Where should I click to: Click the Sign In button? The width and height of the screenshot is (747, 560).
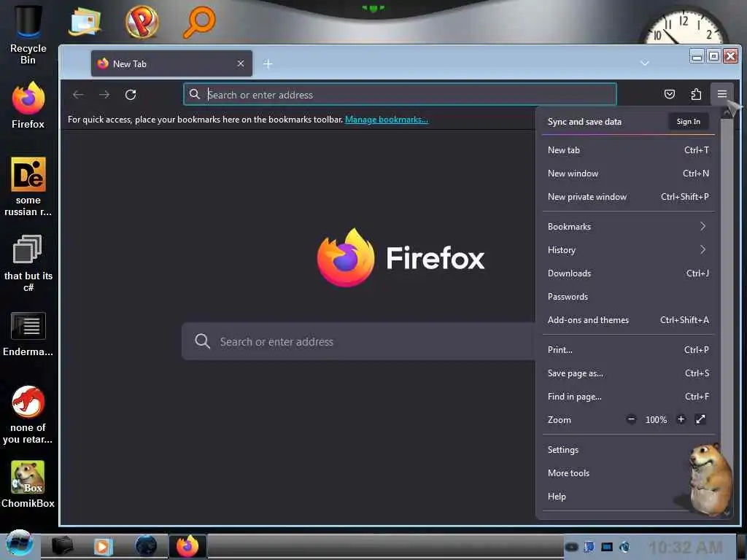point(689,122)
